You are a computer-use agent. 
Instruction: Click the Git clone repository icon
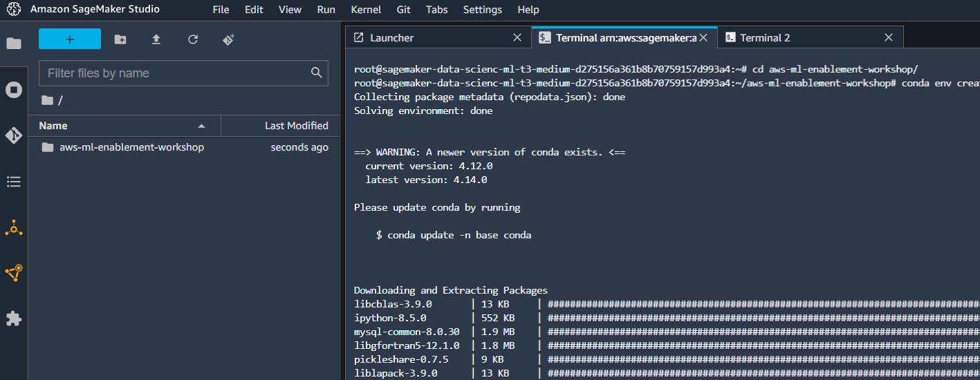[229, 39]
